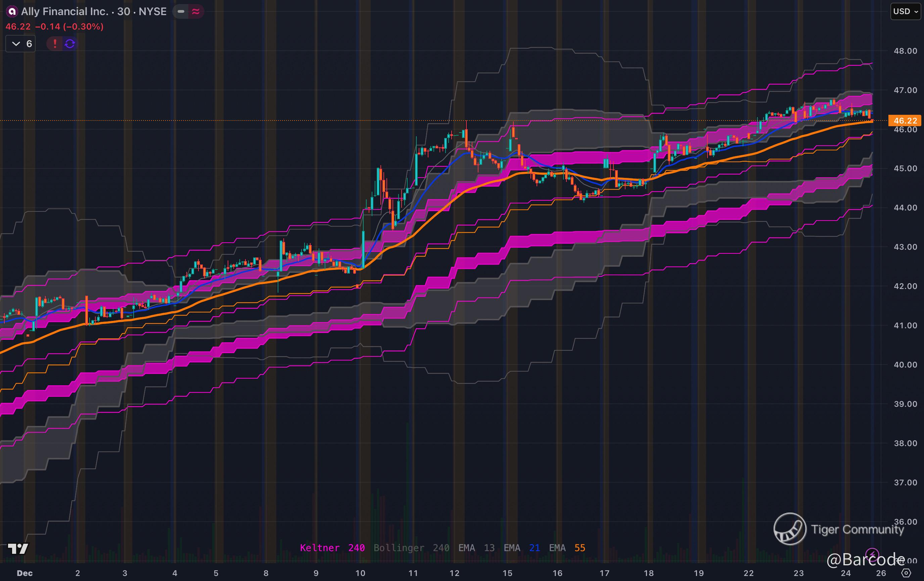
Task: Click the Bollinger 240 indicator label
Action: (411, 548)
